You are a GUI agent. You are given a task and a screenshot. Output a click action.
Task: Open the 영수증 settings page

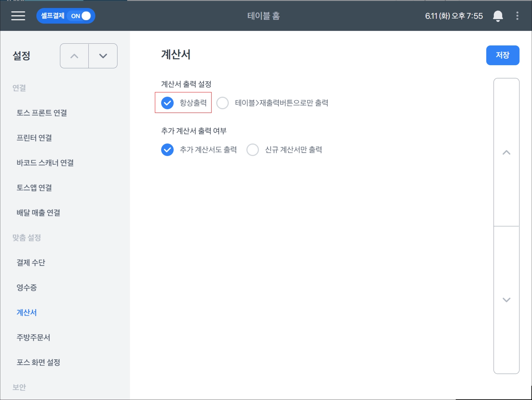click(27, 287)
